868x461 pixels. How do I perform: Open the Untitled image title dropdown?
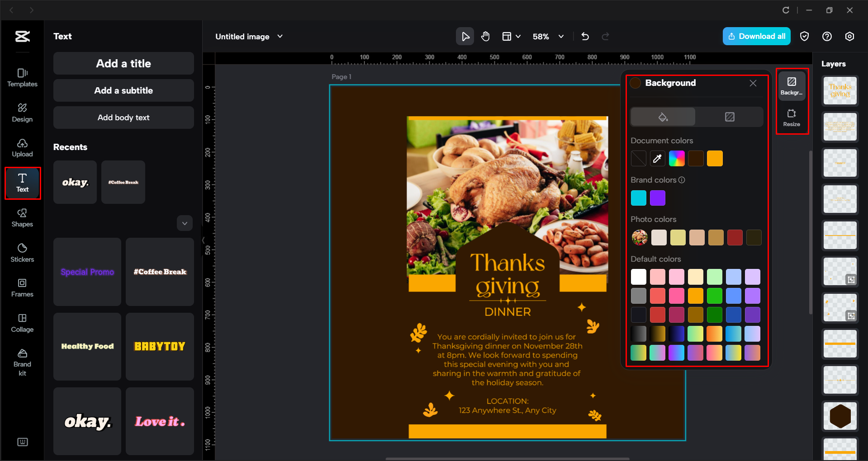280,37
